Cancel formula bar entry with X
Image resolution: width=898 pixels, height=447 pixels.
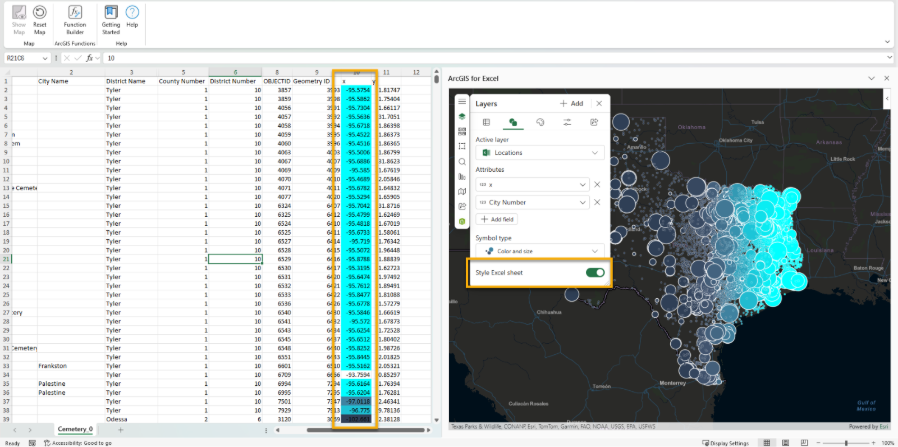[66, 58]
